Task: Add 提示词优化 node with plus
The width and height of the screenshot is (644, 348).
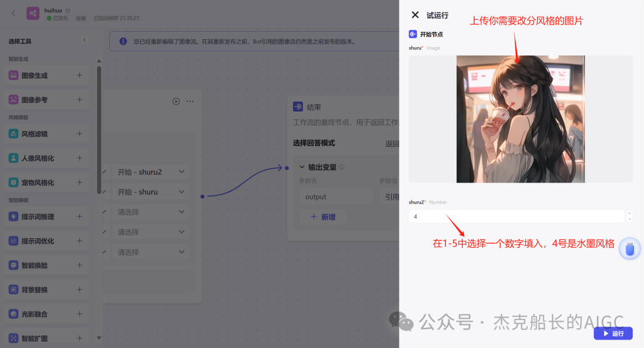Action: click(x=80, y=241)
